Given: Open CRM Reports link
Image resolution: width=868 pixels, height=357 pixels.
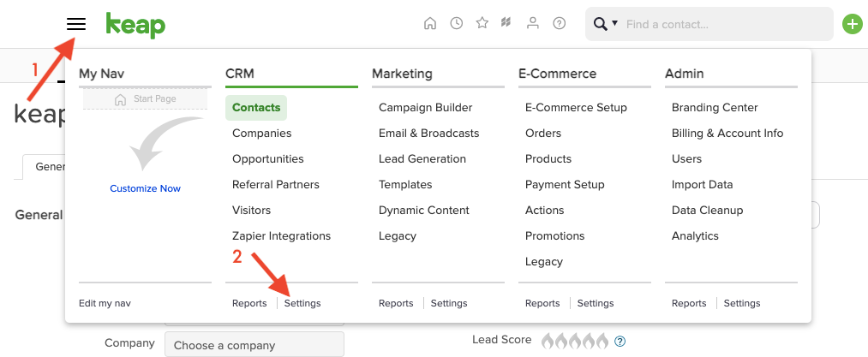Looking at the screenshot, I should [x=249, y=303].
